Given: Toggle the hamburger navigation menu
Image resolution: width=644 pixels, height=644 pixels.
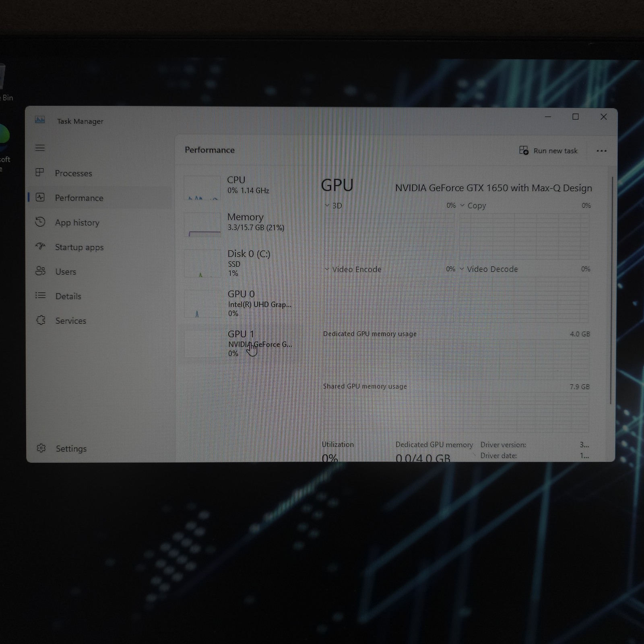Looking at the screenshot, I should [x=40, y=148].
